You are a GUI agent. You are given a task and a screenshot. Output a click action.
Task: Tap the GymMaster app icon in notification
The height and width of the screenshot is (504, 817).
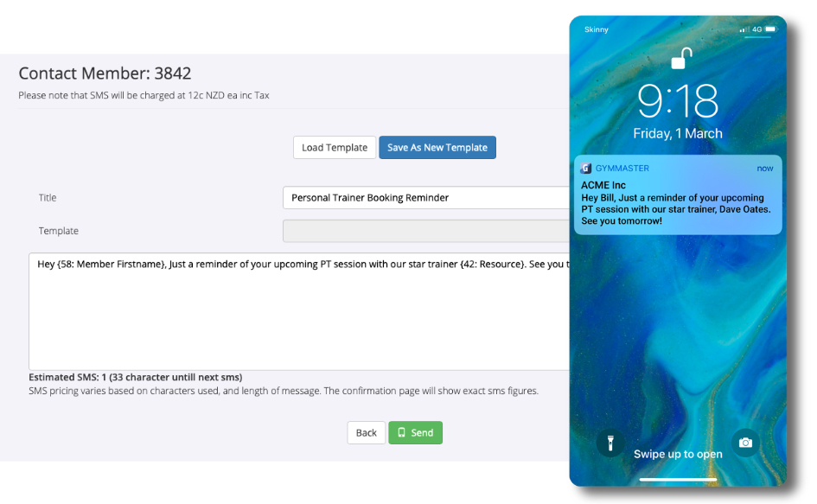tap(585, 169)
